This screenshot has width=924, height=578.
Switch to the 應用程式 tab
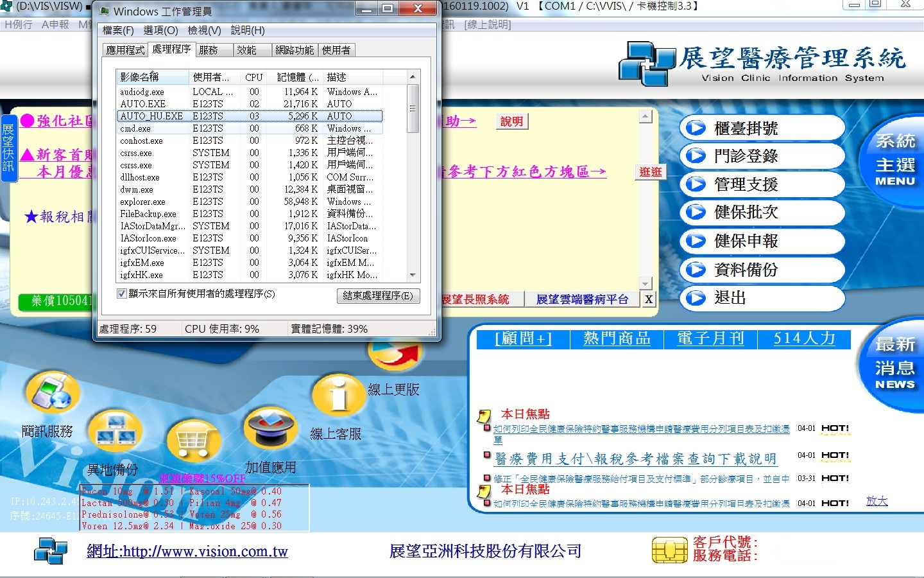coord(125,50)
